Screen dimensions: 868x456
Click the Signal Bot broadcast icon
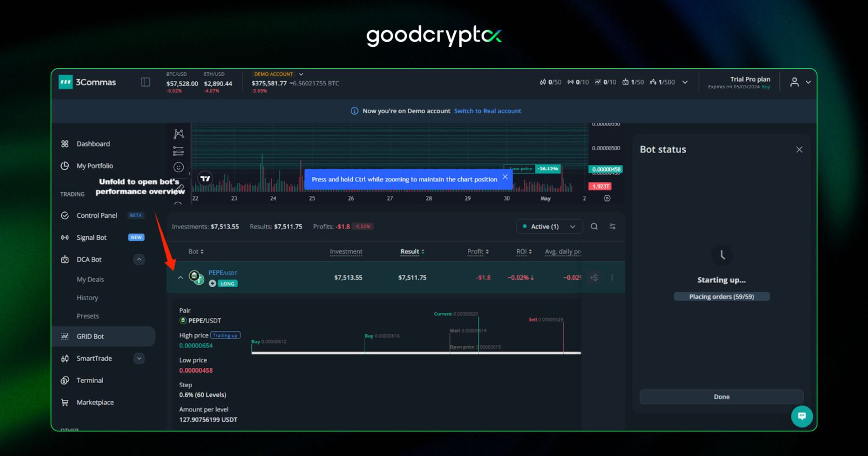(65, 237)
